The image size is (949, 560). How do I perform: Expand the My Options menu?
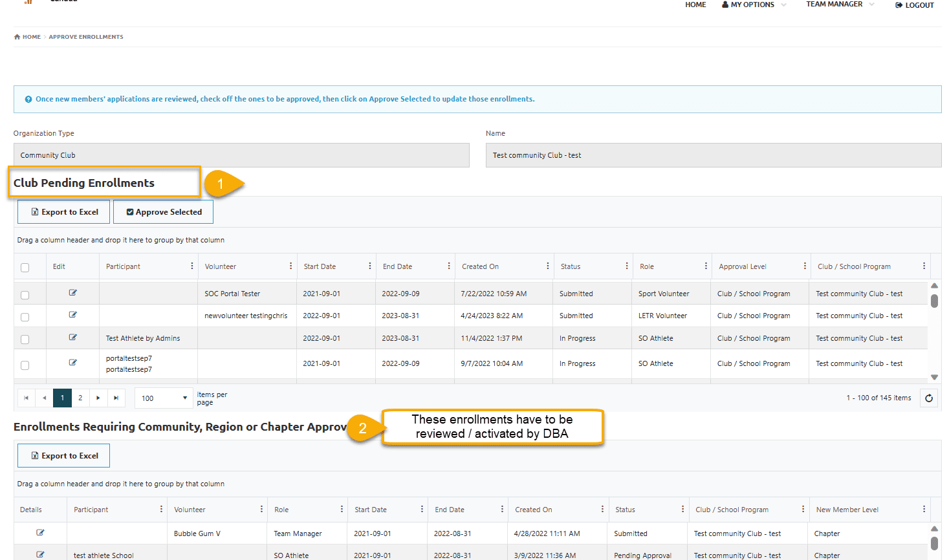click(x=754, y=5)
